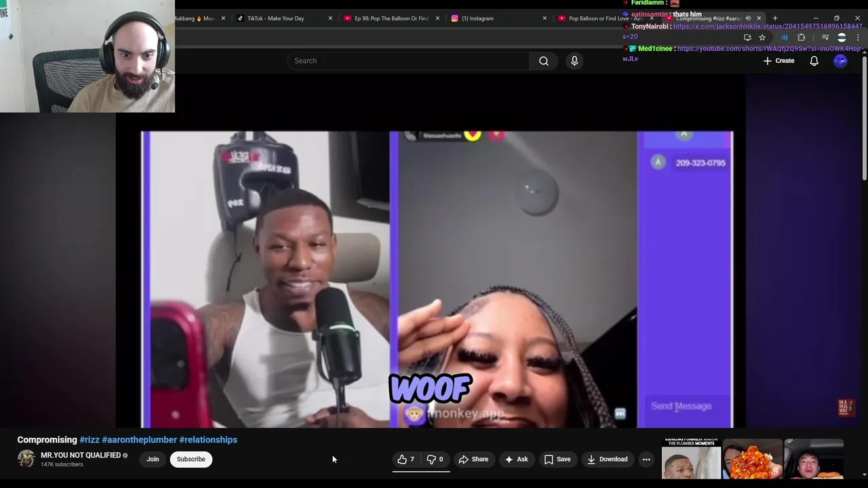Open YouTube notifications bell
The height and width of the screenshot is (488, 868).
point(814,61)
